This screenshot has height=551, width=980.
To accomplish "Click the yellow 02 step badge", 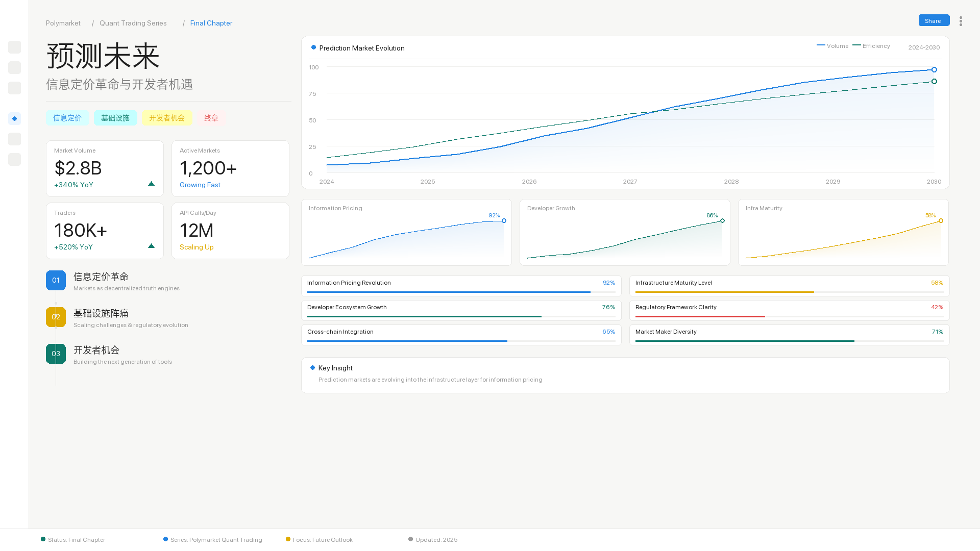I will pos(56,317).
